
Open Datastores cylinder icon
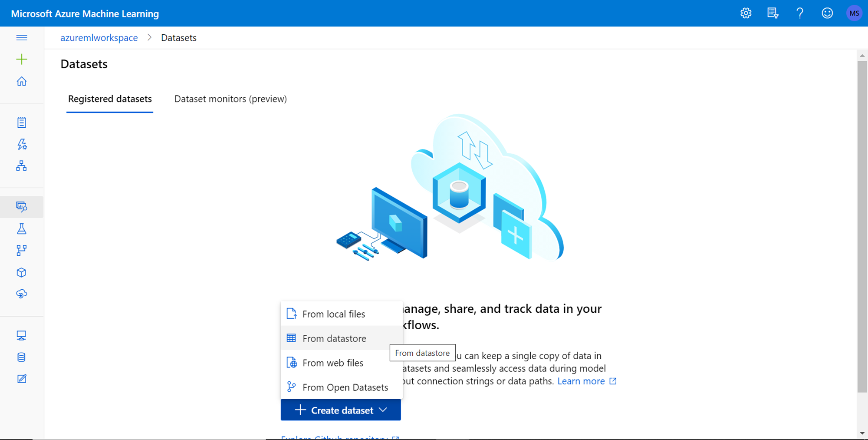22,357
